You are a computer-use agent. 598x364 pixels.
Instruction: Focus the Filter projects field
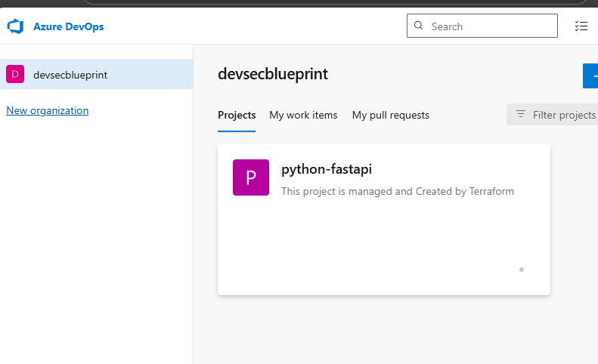click(x=564, y=115)
